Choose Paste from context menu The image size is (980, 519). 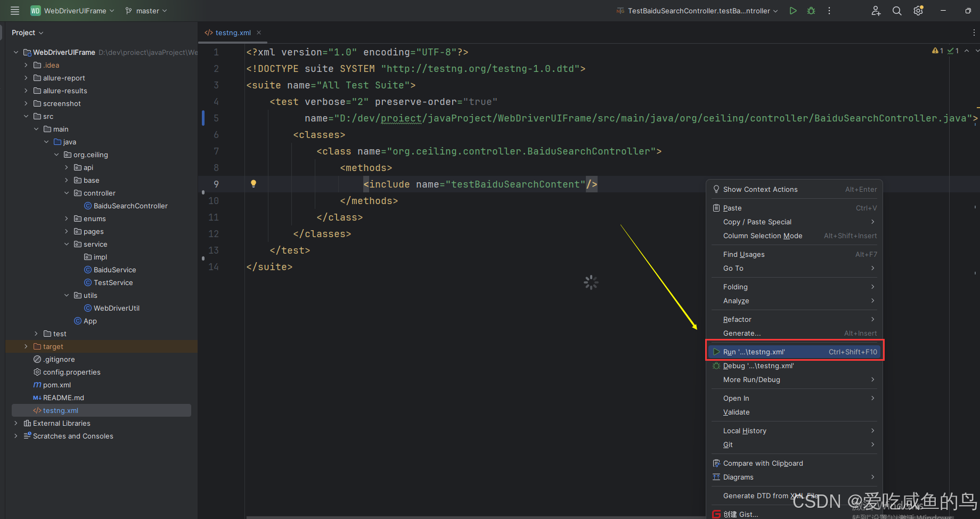click(794, 208)
